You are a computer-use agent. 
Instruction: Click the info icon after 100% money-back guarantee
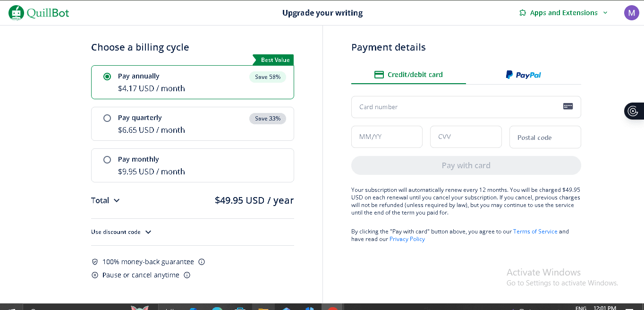pyautogui.click(x=202, y=262)
